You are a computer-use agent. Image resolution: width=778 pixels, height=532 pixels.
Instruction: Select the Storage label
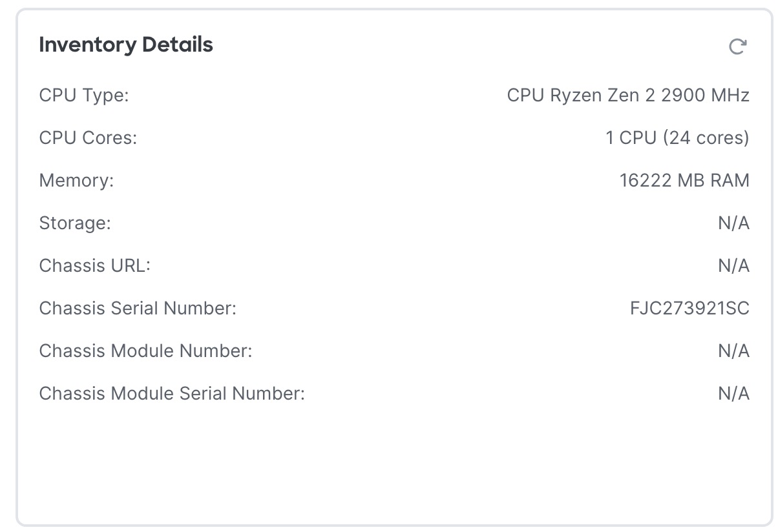75,223
